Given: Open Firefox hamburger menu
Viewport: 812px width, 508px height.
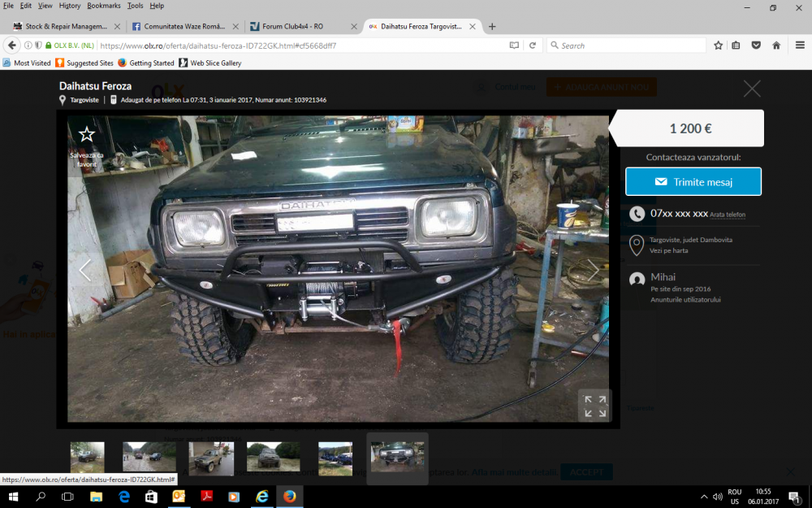Looking at the screenshot, I should pos(800,46).
